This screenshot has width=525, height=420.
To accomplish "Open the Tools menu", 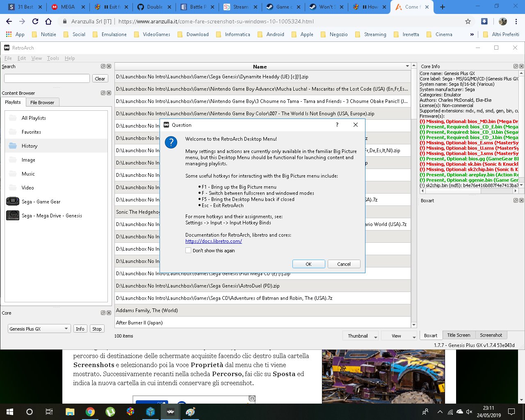I will (53, 58).
